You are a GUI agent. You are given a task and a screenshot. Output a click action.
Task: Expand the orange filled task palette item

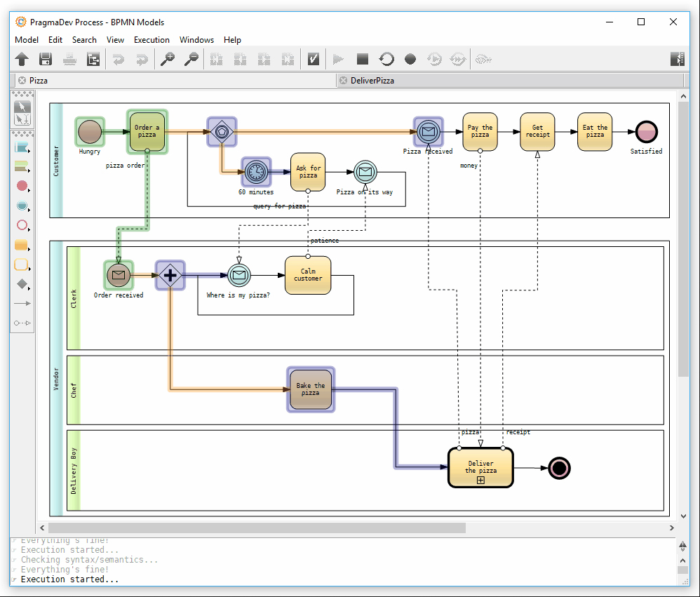click(x=22, y=246)
